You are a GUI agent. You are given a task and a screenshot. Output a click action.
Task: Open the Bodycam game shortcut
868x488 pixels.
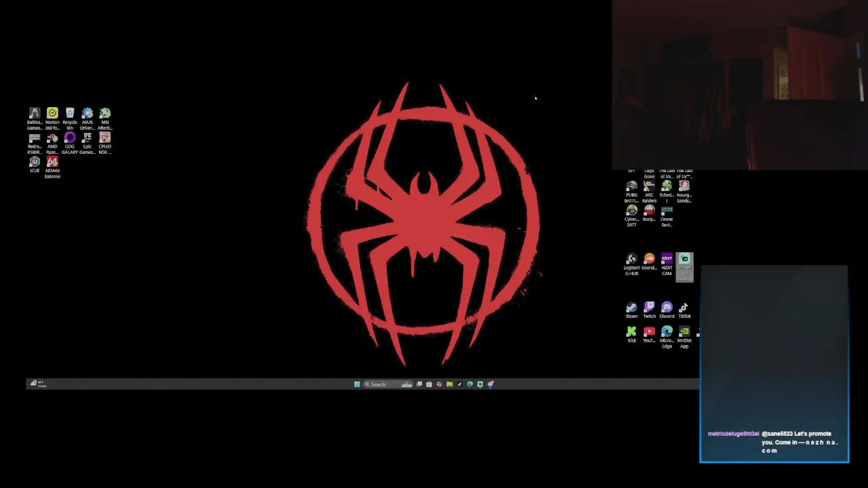coord(649,213)
